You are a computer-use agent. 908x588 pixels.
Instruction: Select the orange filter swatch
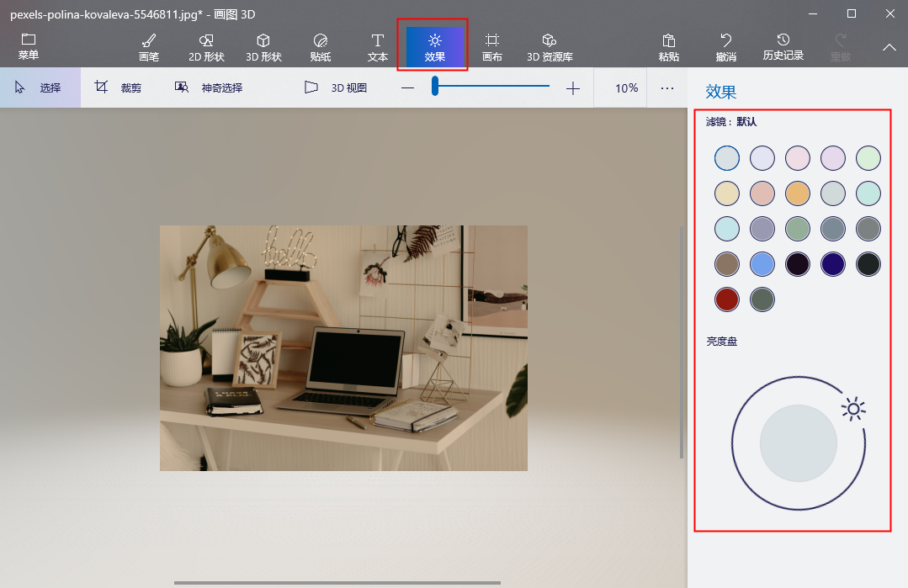click(x=798, y=193)
